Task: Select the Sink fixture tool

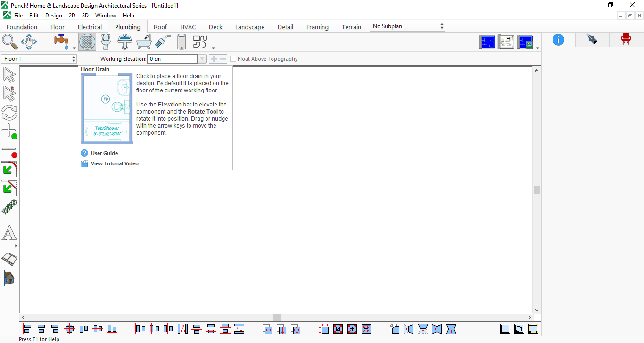Action: (124, 42)
